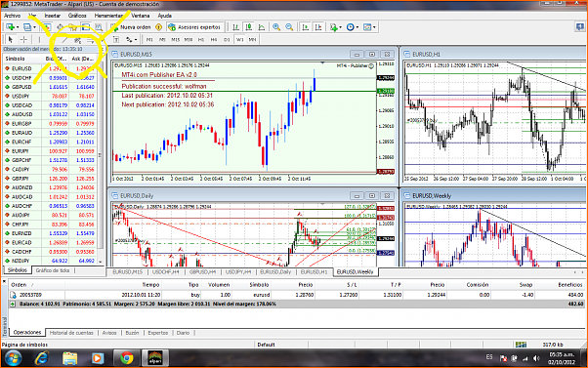This screenshot has height=368, width=588.
Task: Switch timeframe to H4
Action: tap(214, 39)
